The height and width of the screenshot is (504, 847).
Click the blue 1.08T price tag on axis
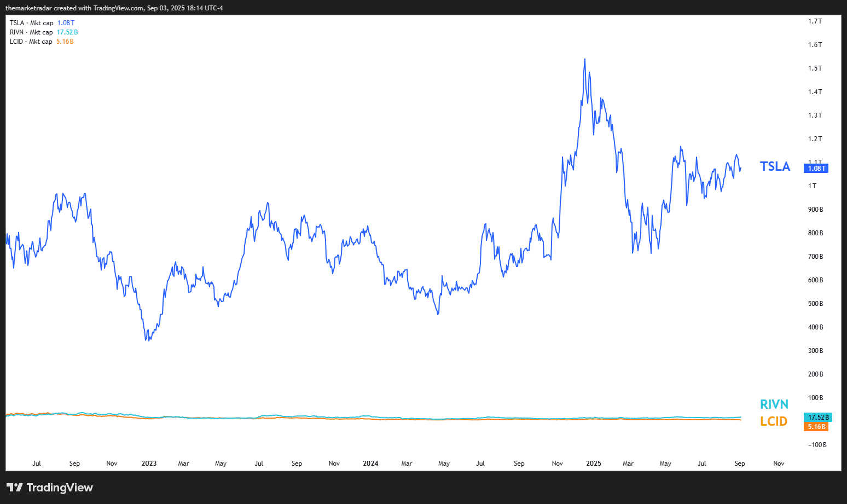tap(816, 169)
